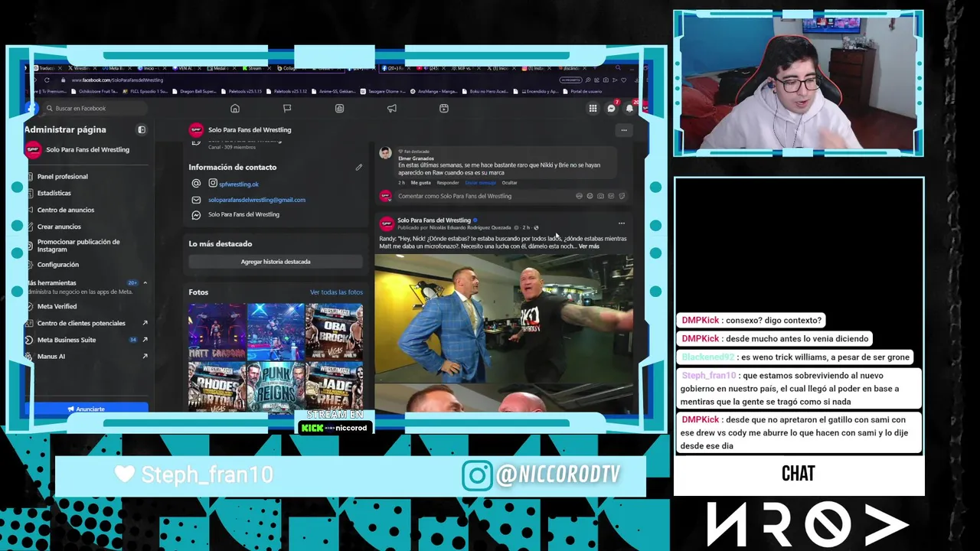Open the Punk vs Reigns photo thumbnail

click(x=276, y=386)
